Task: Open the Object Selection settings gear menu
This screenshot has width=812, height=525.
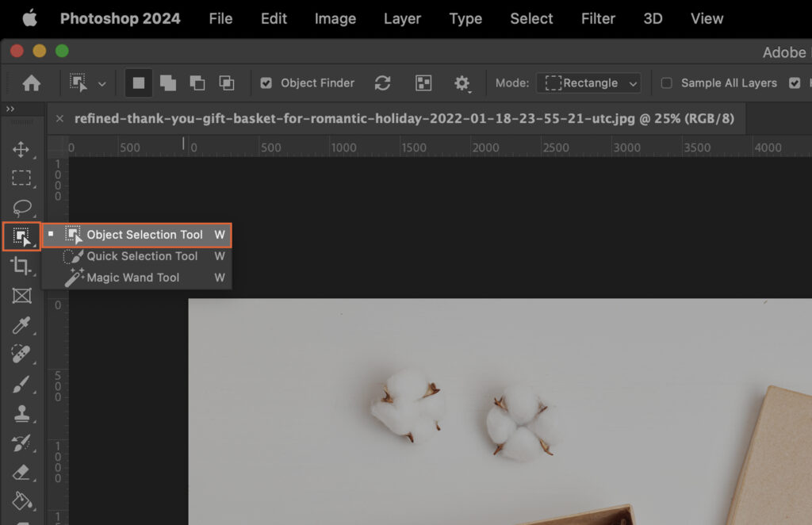Action: coord(462,82)
